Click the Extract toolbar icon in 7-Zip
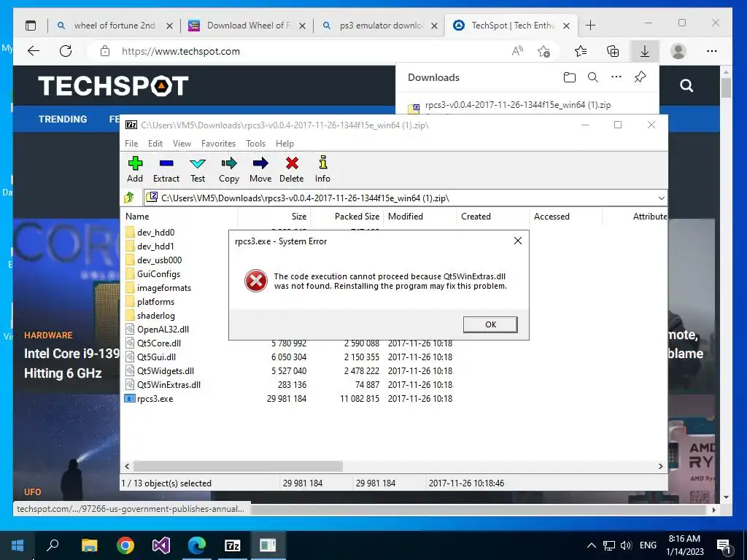The height and width of the screenshot is (560, 747). [x=166, y=169]
